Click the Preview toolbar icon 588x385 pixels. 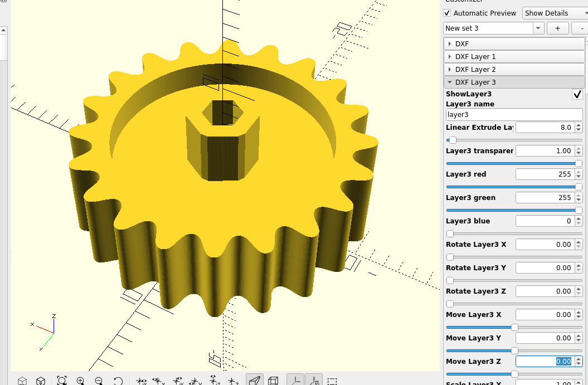22,381
